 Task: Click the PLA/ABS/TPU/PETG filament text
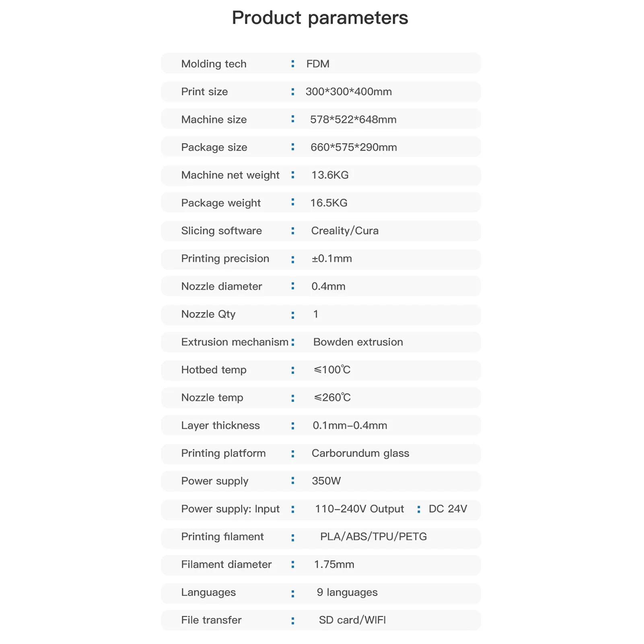tap(373, 537)
